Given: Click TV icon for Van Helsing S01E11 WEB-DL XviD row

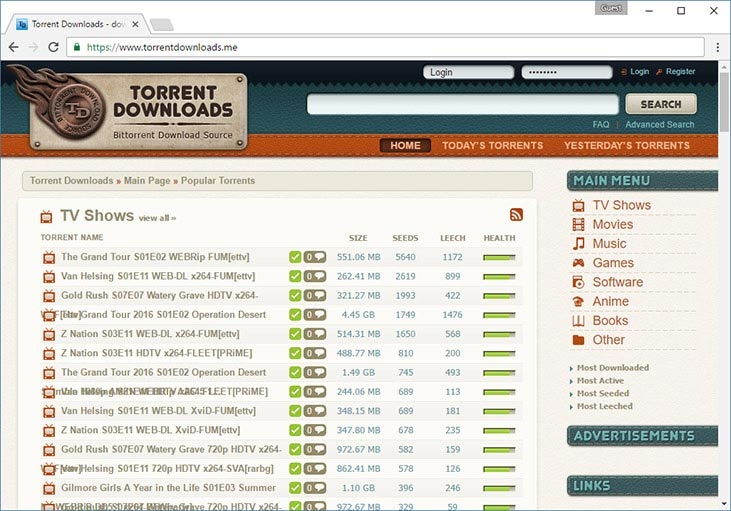Looking at the screenshot, I should (49, 411).
